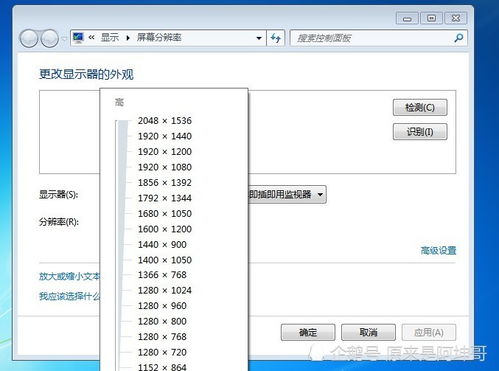Select resolution 1280 × 1024

(x=165, y=290)
